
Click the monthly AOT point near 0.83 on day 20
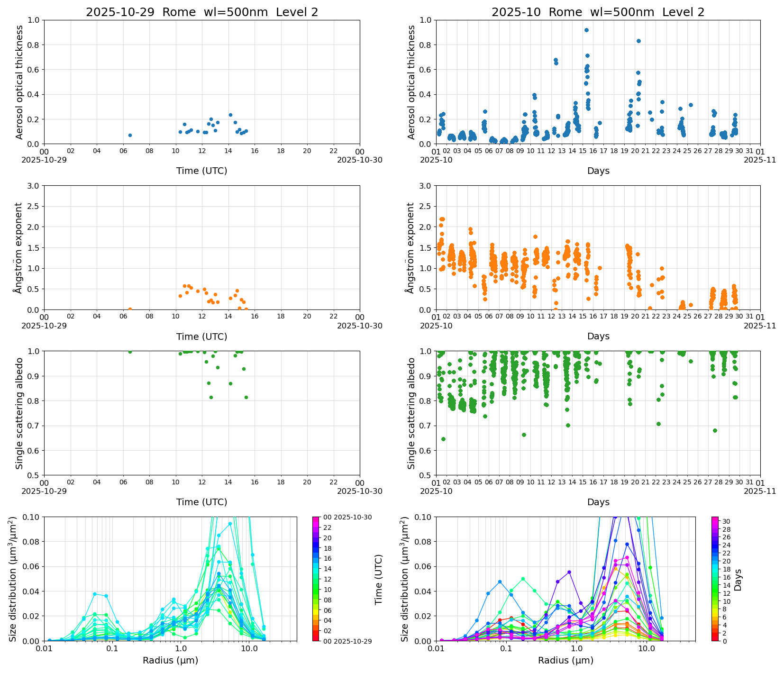point(638,41)
